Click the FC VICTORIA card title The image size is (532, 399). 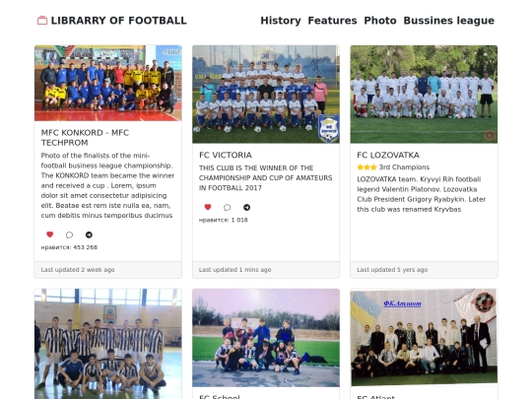coord(226,155)
